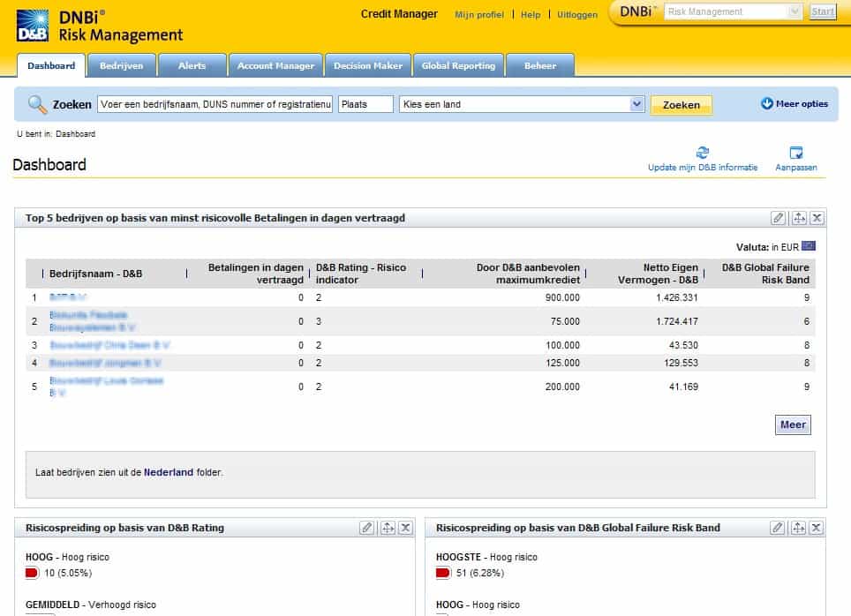Switch to the Bedrijven tab

pyautogui.click(x=122, y=65)
